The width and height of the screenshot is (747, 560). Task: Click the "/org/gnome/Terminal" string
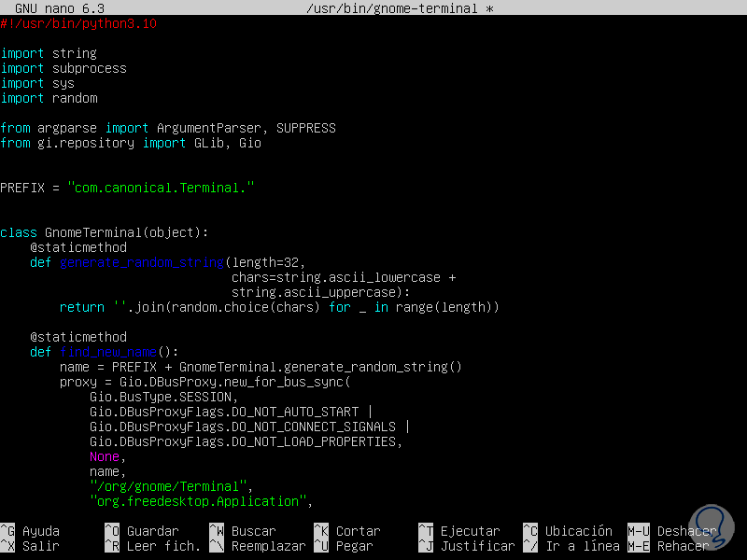pyautogui.click(x=168, y=486)
